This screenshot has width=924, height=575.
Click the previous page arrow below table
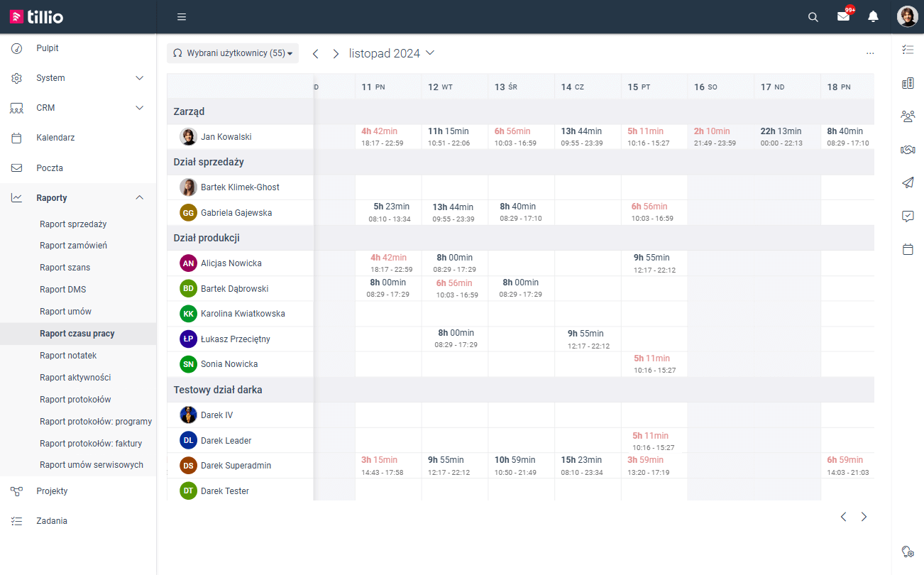[844, 517]
